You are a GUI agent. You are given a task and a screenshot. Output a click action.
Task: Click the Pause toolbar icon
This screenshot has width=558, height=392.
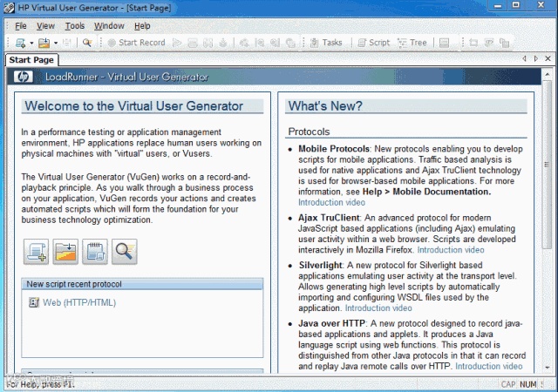tap(208, 43)
